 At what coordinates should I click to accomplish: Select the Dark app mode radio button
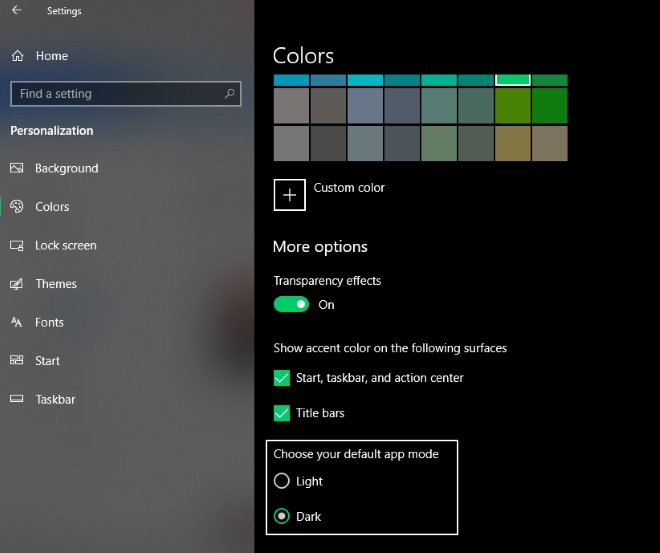click(282, 517)
